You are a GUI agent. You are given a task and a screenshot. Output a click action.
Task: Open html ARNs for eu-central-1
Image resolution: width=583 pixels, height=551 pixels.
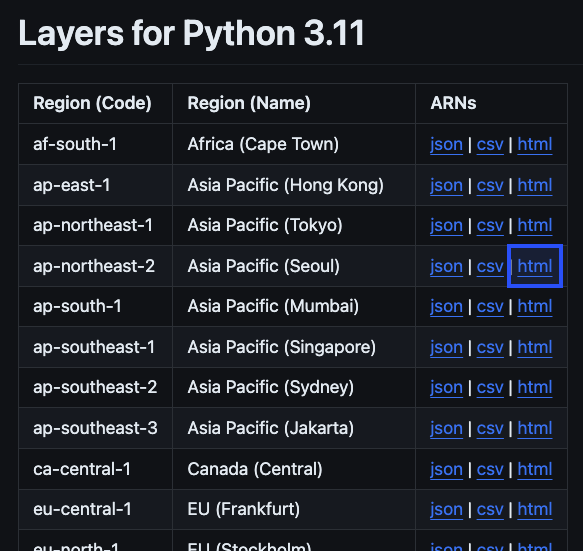535,509
